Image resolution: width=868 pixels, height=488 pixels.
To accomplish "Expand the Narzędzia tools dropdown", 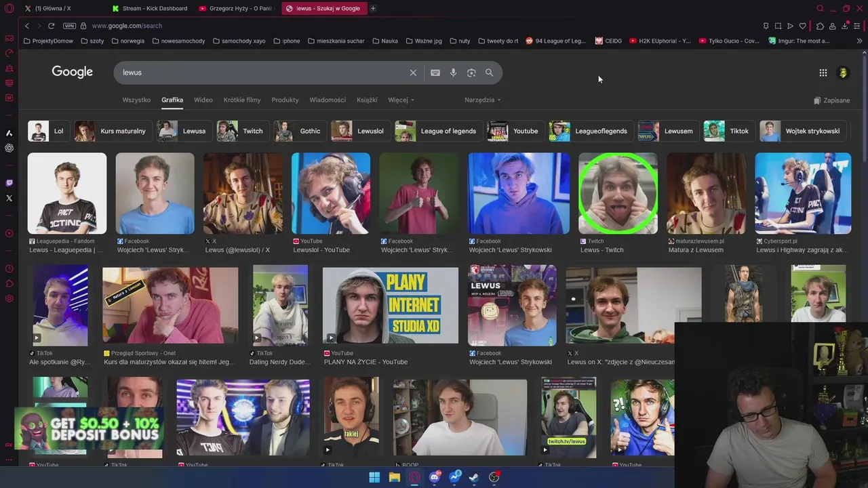I will 482,100.
